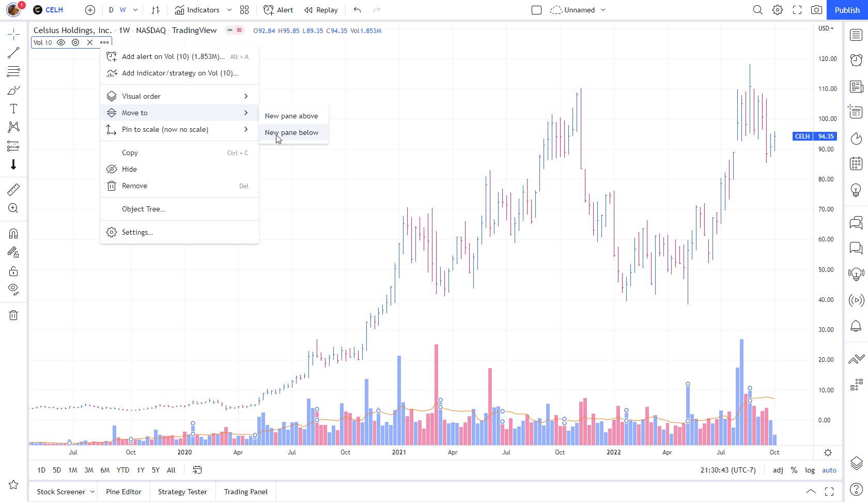This screenshot has width=868, height=502.
Task: Open the Fibonacci retracement tools
Action: click(13, 71)
